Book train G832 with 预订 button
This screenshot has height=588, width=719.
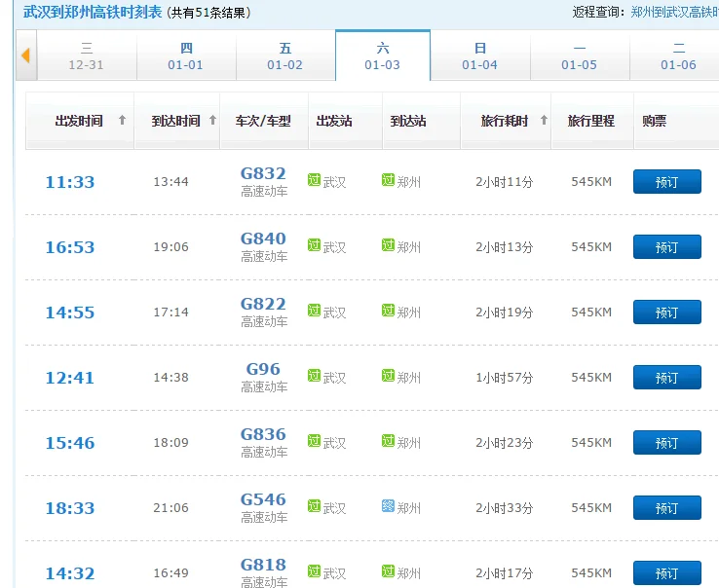tap(666, 182)
